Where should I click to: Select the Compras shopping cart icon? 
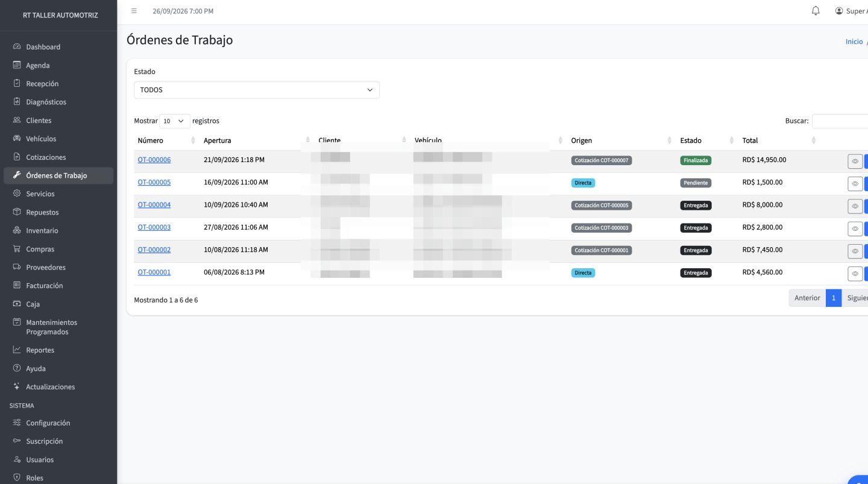[17, 249]
